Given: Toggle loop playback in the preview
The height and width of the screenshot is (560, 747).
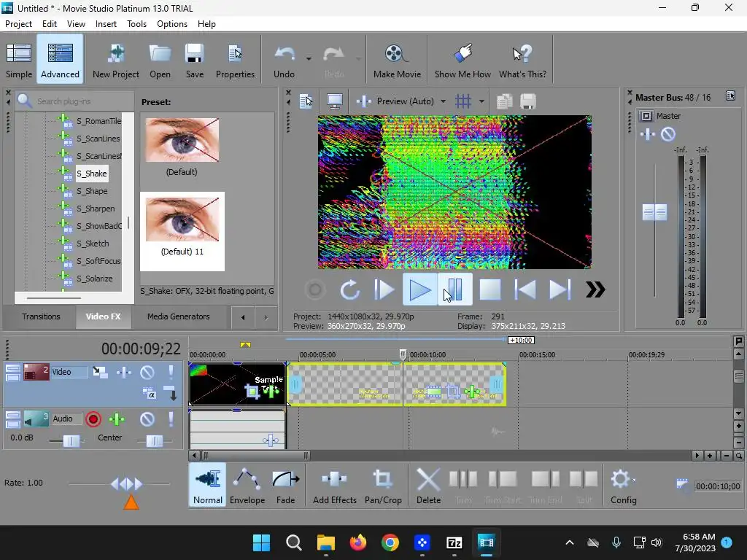Looking at the screenshot, I should (x=349, y=289).
